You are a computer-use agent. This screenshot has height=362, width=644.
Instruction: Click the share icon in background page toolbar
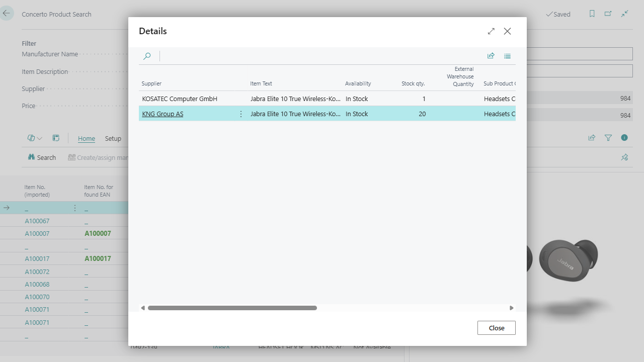pyautogui.click(x=592, y=138)
